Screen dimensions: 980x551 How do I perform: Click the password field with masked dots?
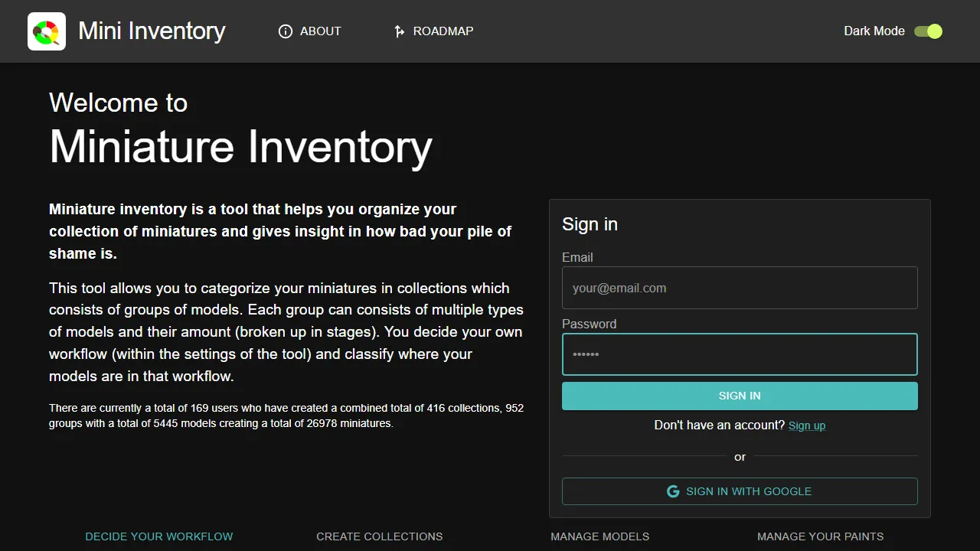click(x=740, y=354)
